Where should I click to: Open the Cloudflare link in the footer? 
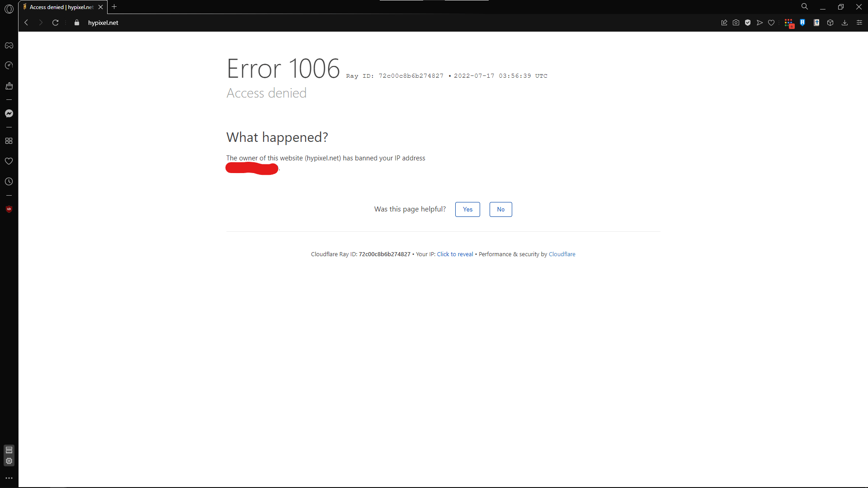click(562, 254)
